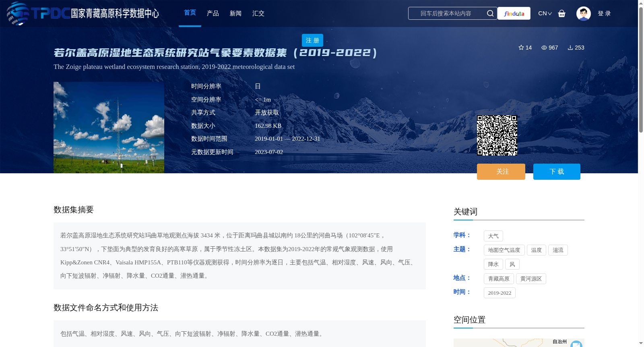Image resolution: width=644 pixels, height=347 pixels.
Task: Click the page vertical scrollbar thumb
Action: point(641,69)
